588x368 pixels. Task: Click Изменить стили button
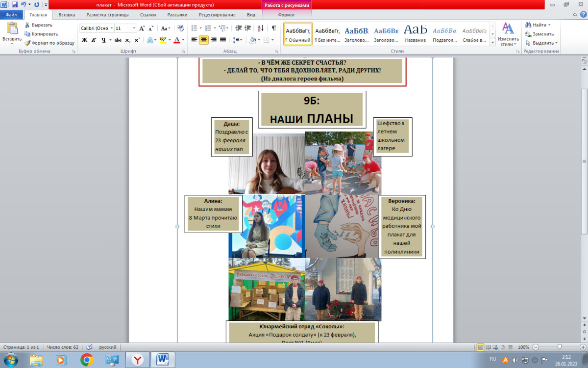click(509, 33)
